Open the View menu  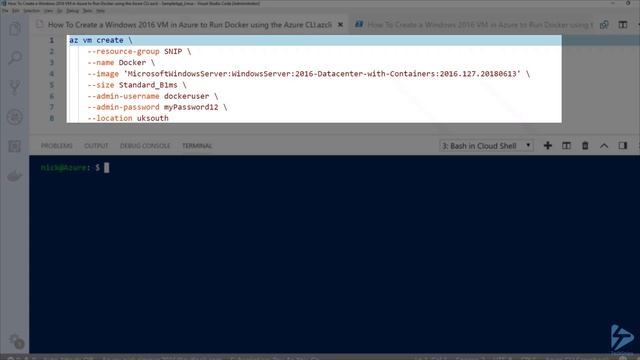(x=49, y=11)
